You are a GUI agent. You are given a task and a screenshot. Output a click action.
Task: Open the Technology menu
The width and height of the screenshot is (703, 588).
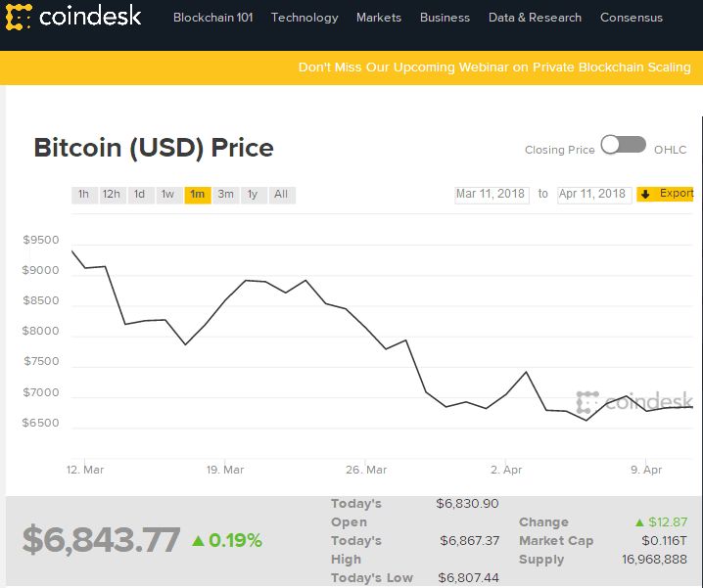pyautogui.click(x=305, y=18)
